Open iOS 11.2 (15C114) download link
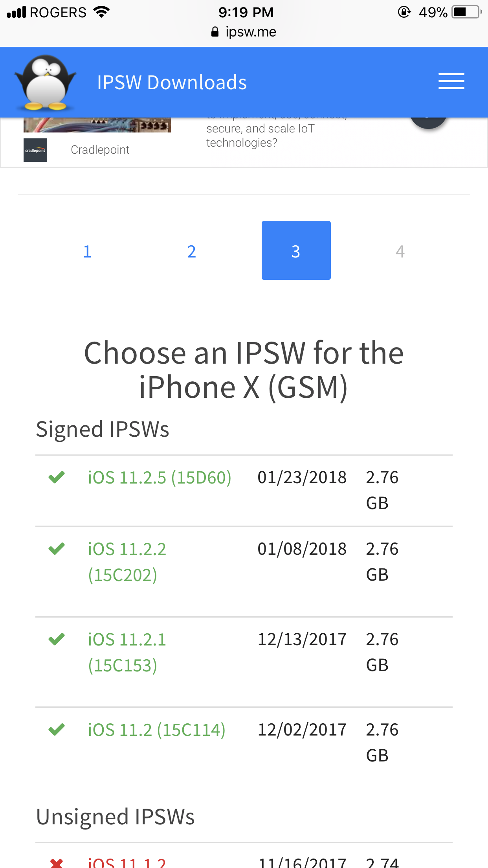The height and width of the screenshot is (868, 488). pyautogui.click(x=157, y=730)
